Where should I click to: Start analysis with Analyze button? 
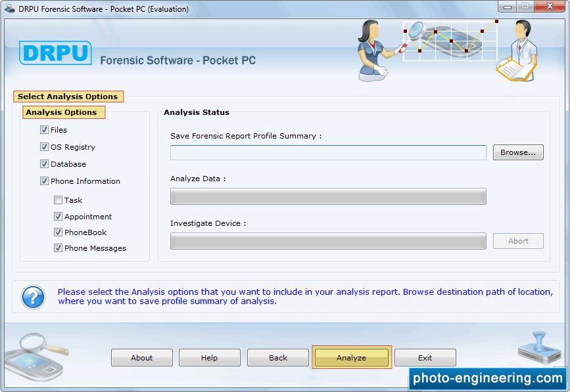(x=352, y=358)
